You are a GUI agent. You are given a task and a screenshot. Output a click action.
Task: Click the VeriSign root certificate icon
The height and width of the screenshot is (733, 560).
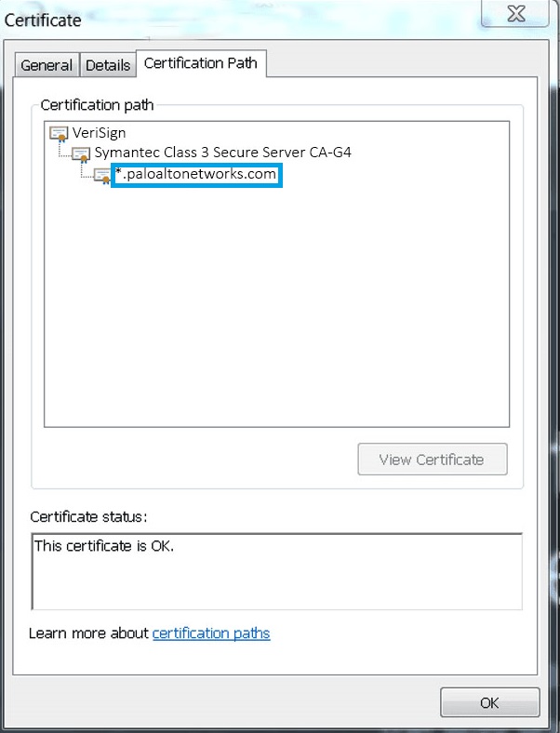tap(59, 133)
